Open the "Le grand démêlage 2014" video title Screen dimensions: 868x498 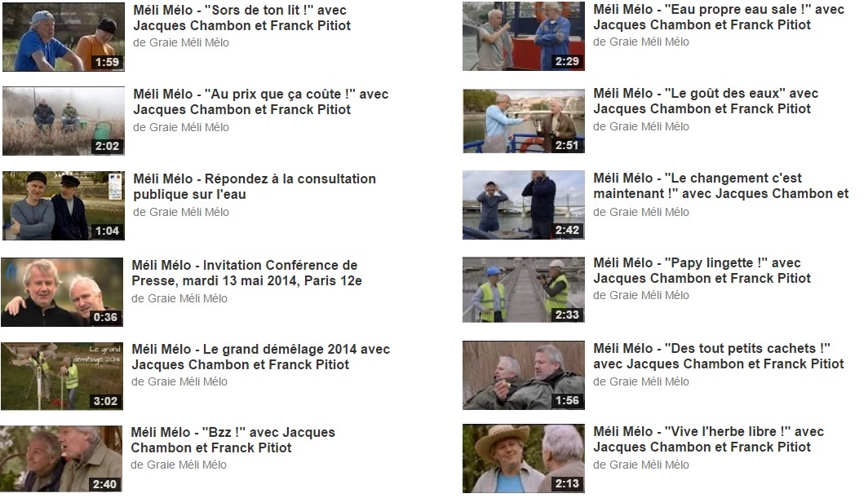pos(261,357)
